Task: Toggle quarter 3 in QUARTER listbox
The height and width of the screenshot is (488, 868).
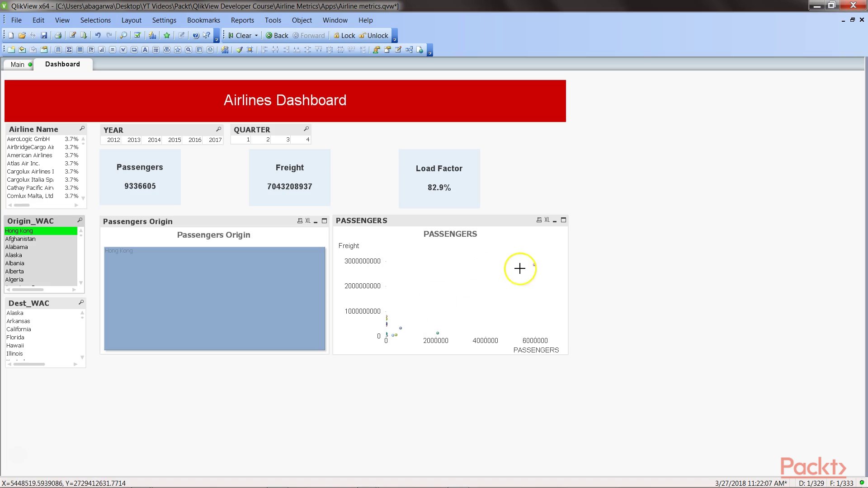Action: (281, 140)
